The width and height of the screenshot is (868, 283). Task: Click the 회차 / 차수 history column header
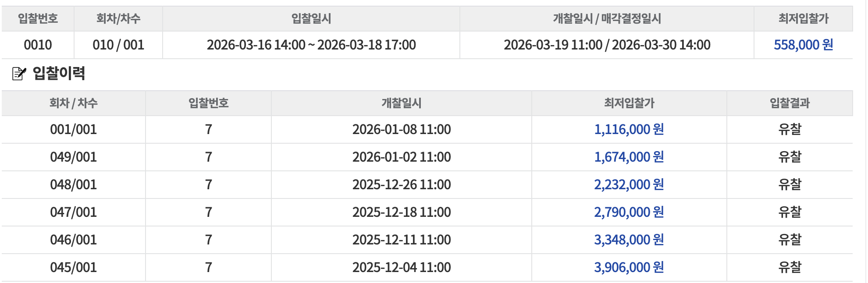pos(73,103)
